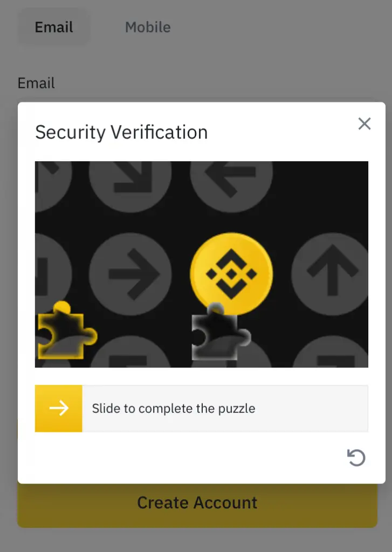Screen dimensions: 392x552
Task: Click the partial circle at image bottom-right
Action: 331,351
